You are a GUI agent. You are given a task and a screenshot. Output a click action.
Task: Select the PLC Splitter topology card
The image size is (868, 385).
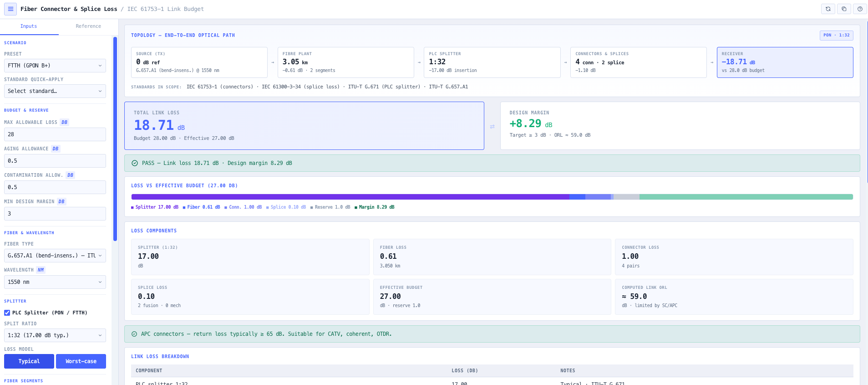[x=492, y=62]
